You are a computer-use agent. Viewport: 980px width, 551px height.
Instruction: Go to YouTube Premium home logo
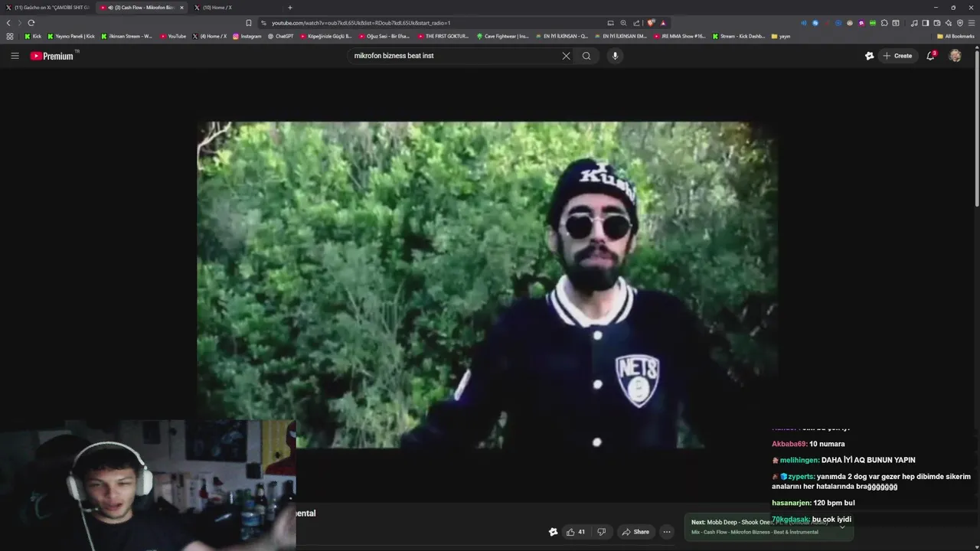[x=52, y=56]
